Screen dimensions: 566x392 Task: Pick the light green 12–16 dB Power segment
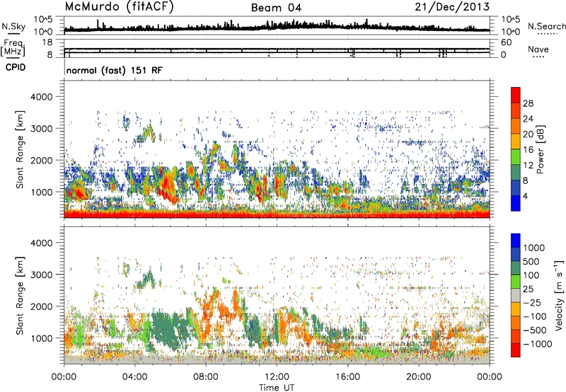point(516,157)
